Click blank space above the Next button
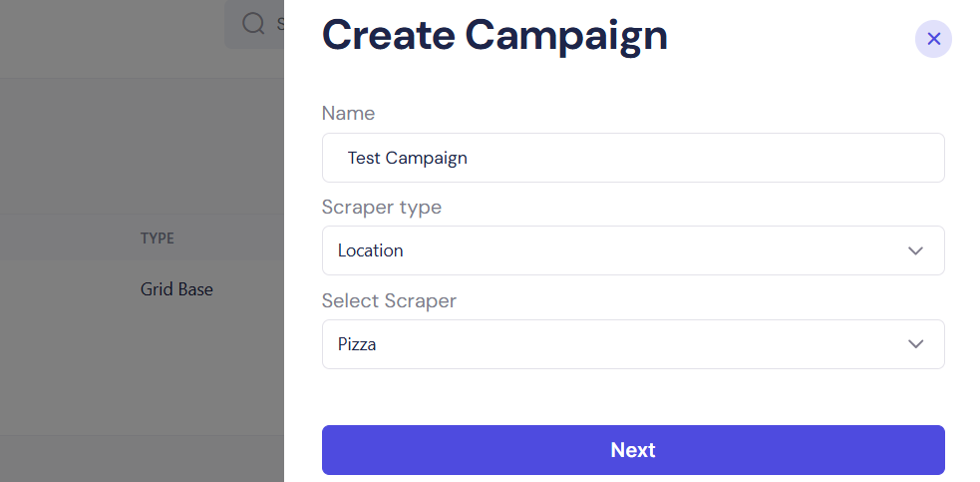Screen dimensions: 980x482 632,397
